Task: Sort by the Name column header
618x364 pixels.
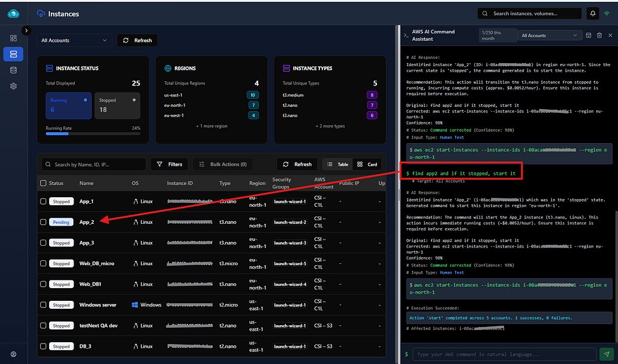Action: pos(86,183)
